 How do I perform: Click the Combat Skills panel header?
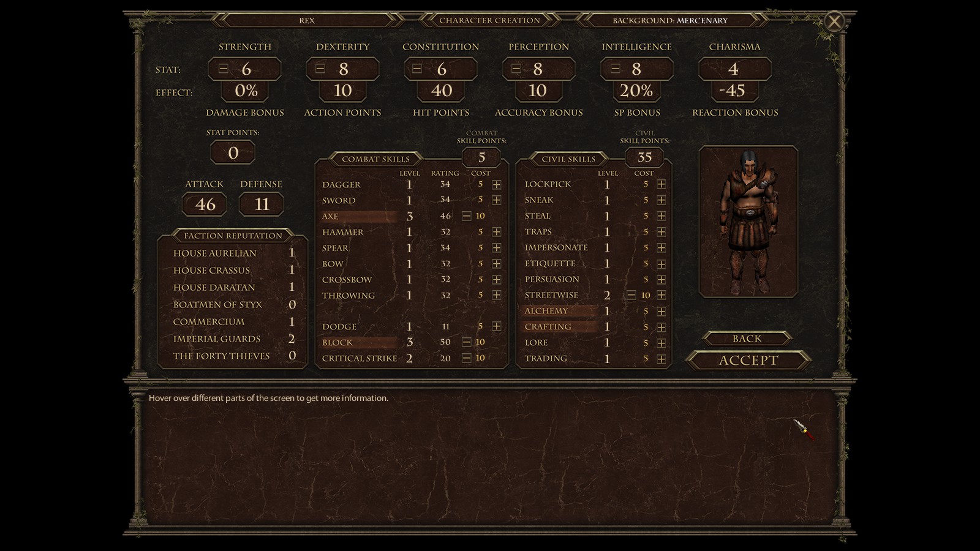point(375,159)
